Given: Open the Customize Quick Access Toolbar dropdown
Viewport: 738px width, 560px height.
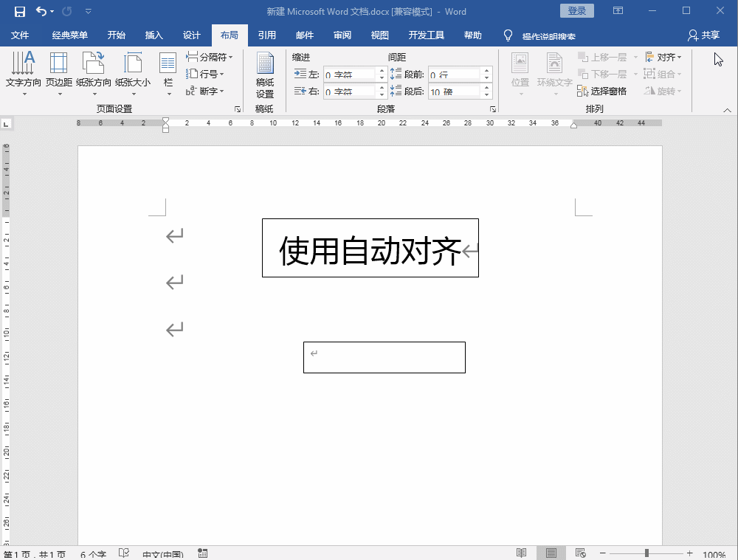Looking at the screenshot, I should pos(88,11).
